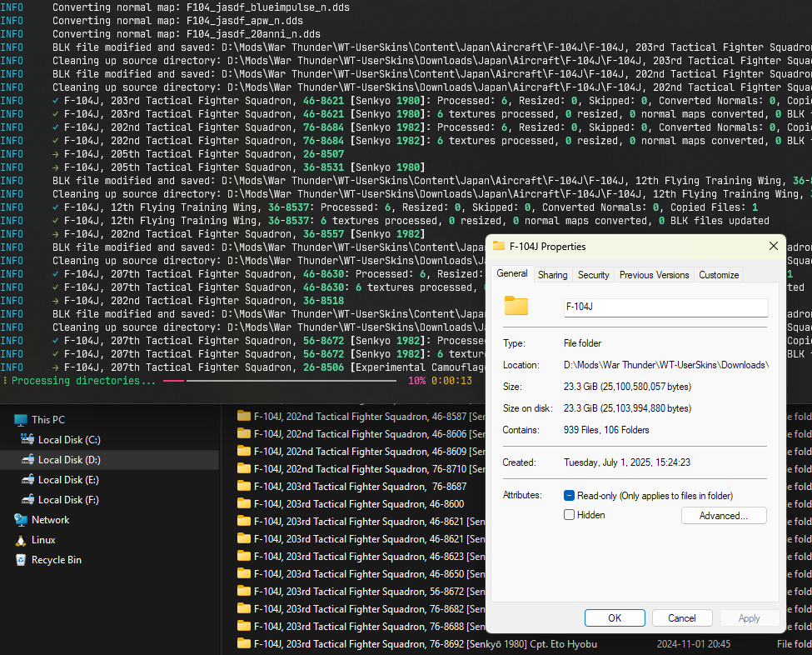
Task: Click the Local Disk (C:) drive icon
Action: [x=27, y=439]
